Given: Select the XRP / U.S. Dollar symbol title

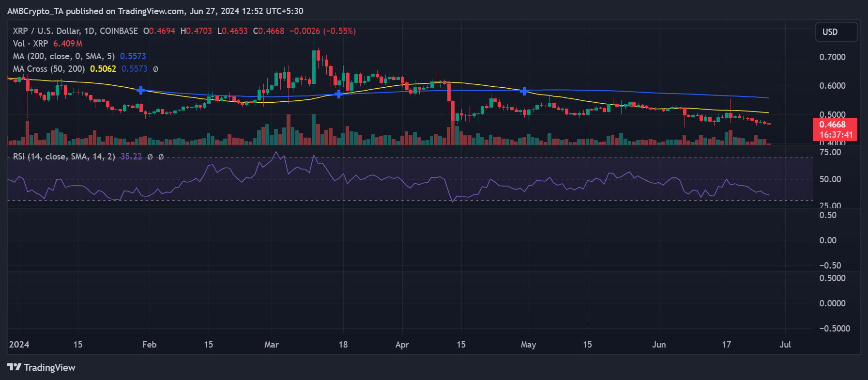Looking at the screenshot, I should click(x=76, y=31).
